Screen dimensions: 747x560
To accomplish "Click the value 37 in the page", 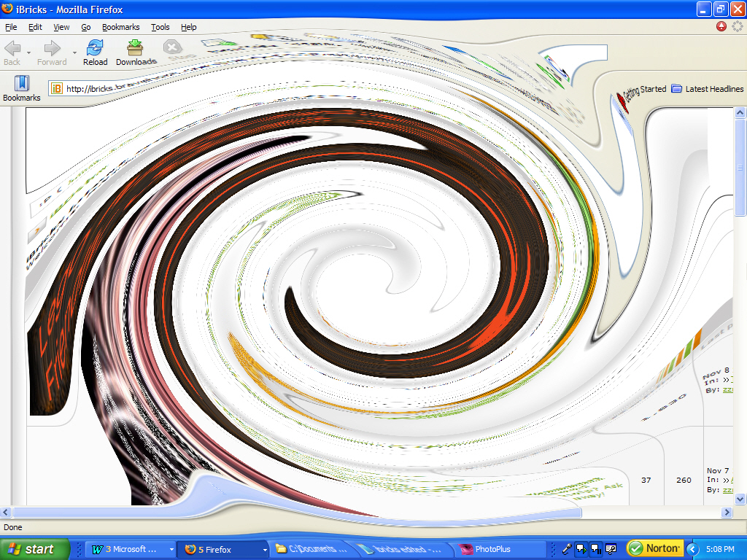I will point(646,480).
